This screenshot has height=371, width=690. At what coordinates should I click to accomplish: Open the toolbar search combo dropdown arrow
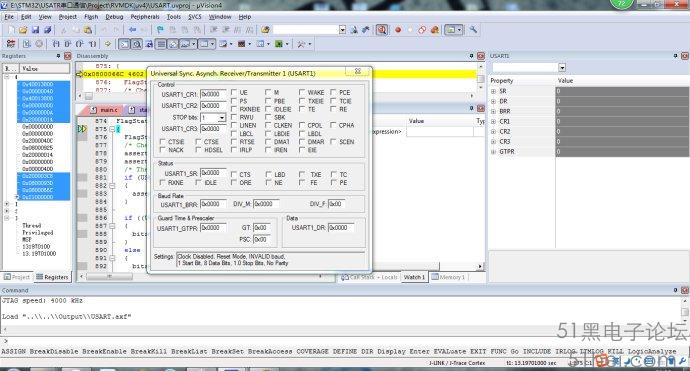point(342,30)
